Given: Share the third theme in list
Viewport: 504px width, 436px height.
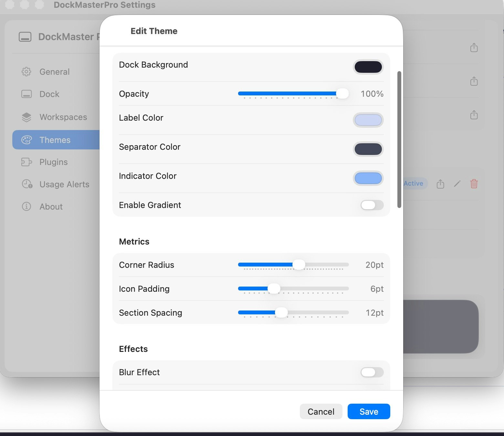Looking at the screenshot, I should (474, 115).
